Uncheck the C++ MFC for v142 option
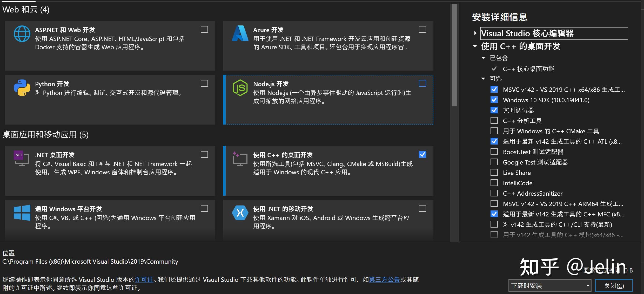This screenshot has height=294, width=644. [494, 214]
